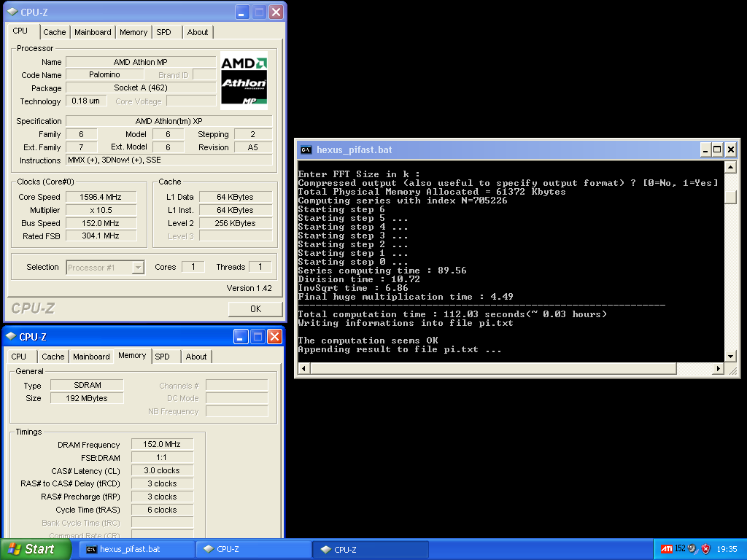Click the OK button in CPU-Z
The width and height of the screenshot is (747, 560).
255,309
